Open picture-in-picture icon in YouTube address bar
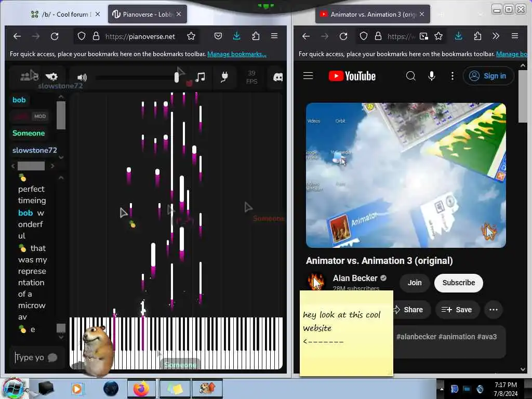This screenshot has width=532, height=399. coord(423,36)
